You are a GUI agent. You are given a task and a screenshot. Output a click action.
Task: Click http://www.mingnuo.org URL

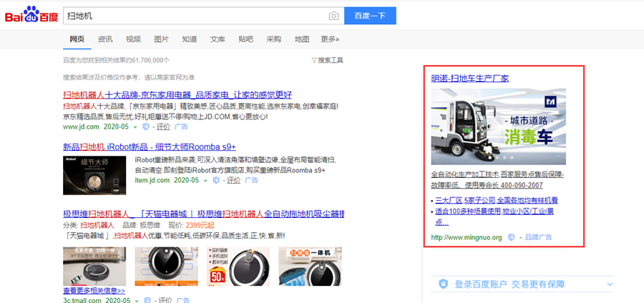pos(467,237)
